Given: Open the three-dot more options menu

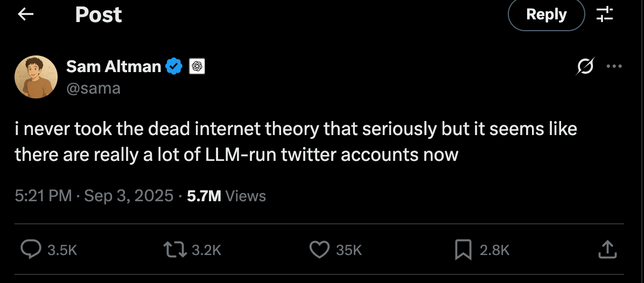Looking at the screenshot, I should tap(614, 67).
